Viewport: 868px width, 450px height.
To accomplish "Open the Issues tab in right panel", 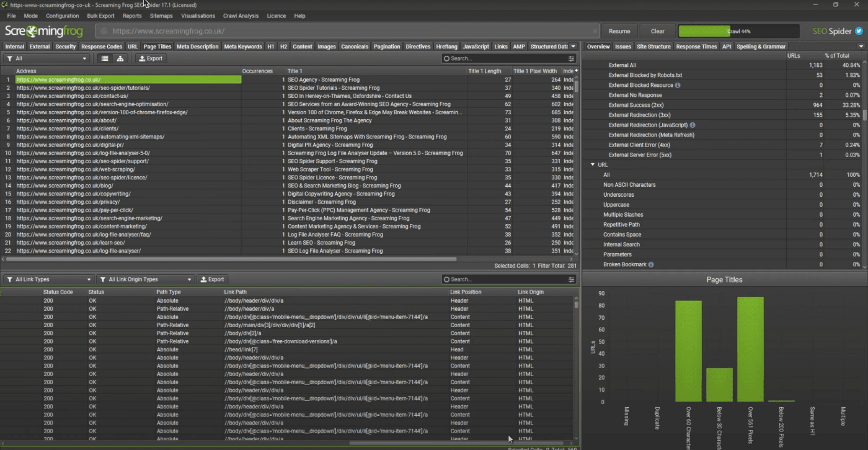I will 623,47.
